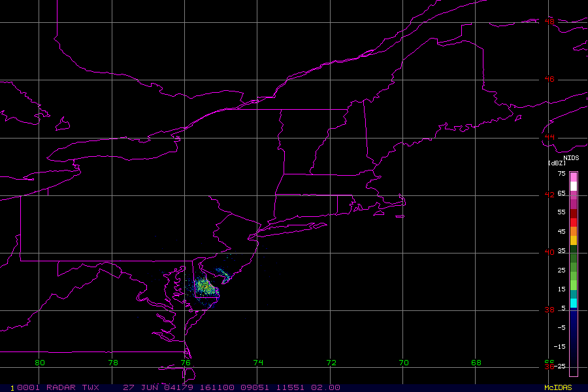588x392 pixels.
Task: Select the orange swatch on the color bar
Action: 574,231
